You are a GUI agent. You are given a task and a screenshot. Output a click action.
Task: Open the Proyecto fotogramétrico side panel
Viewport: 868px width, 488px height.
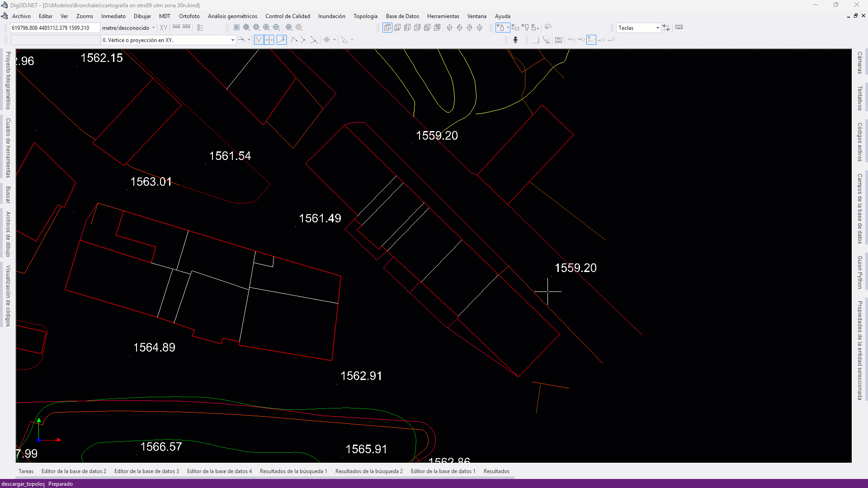8,80
